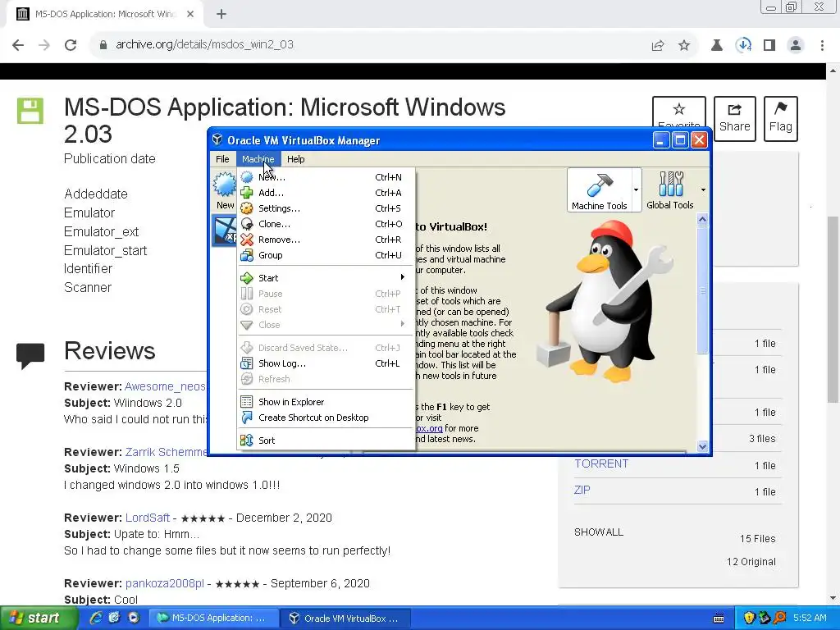Click the Create Shortcut on Desktop icon
840x630 pixels.
pos(246,418)
